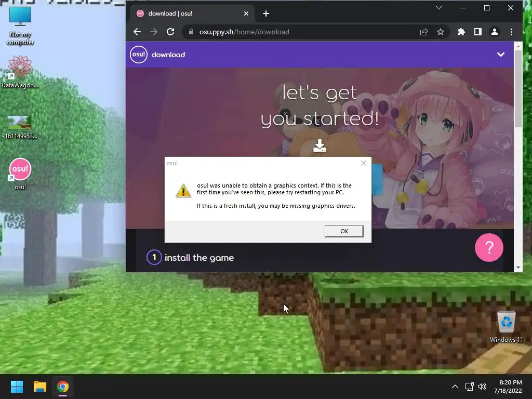532x399 pixels.
Task: Click the lock icon in address bar
Action: click(191, 32)
